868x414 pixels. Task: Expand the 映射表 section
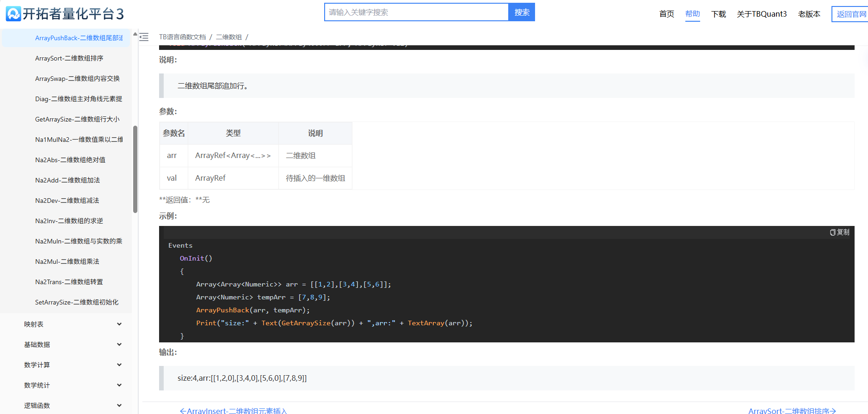[x=119, y=324]
